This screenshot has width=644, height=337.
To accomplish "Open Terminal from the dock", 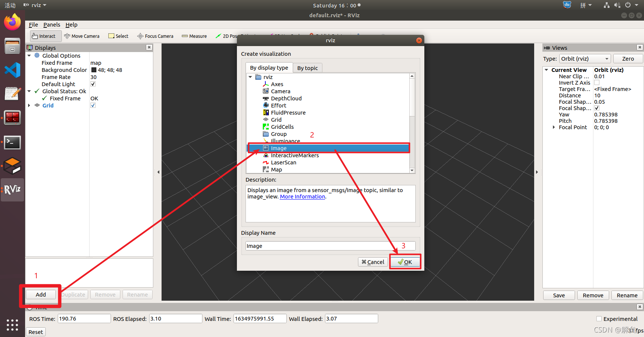I will point(12,142).
